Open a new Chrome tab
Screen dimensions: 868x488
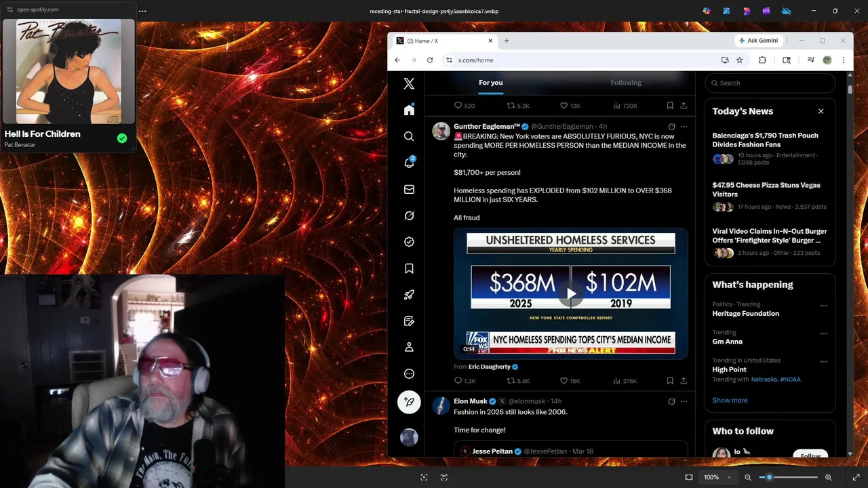coord(507,41)
